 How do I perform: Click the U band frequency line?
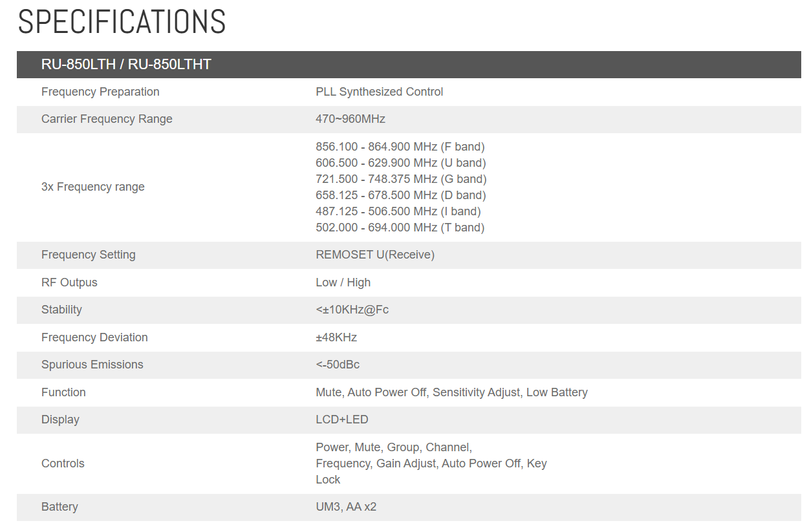pyautogui.click(x=400, y=163)
